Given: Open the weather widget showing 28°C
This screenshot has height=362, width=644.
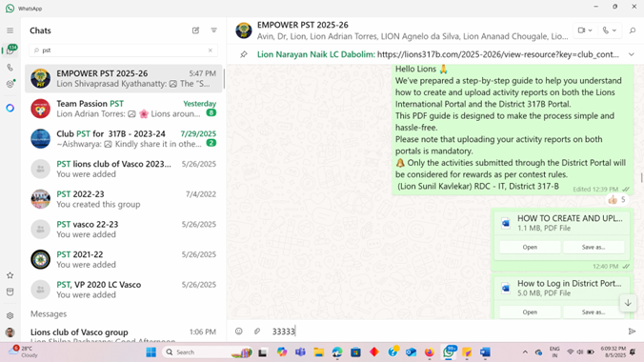Looking at the screenshot, I should (x=24, y=352).
